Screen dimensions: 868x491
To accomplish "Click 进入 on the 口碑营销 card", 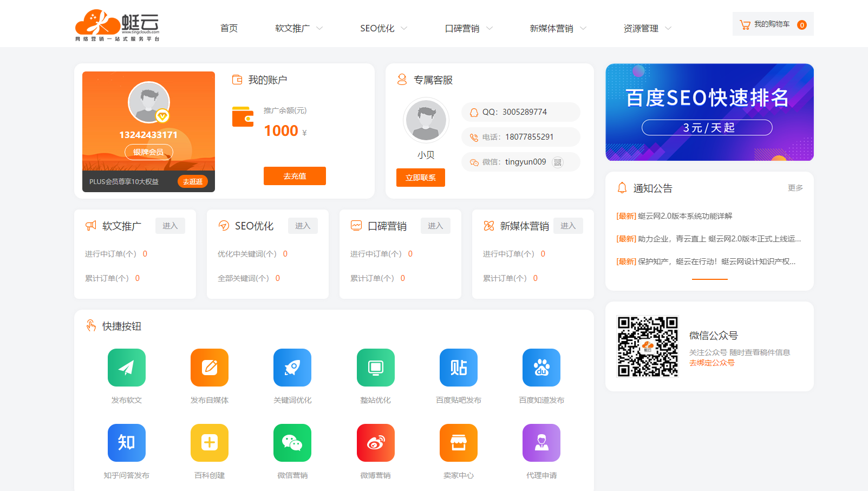I will click(435, 226).
